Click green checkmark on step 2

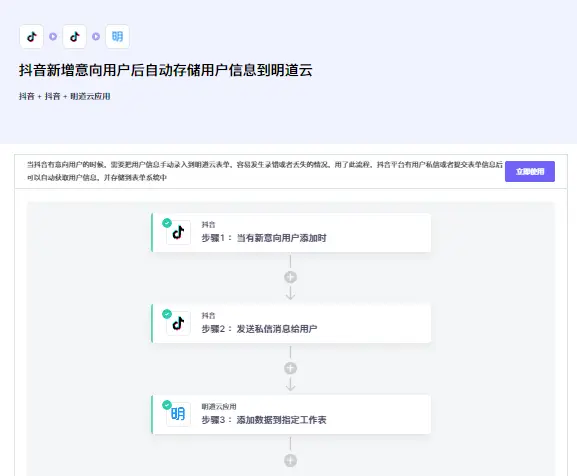pyautogui.click(x=167, y=314)
